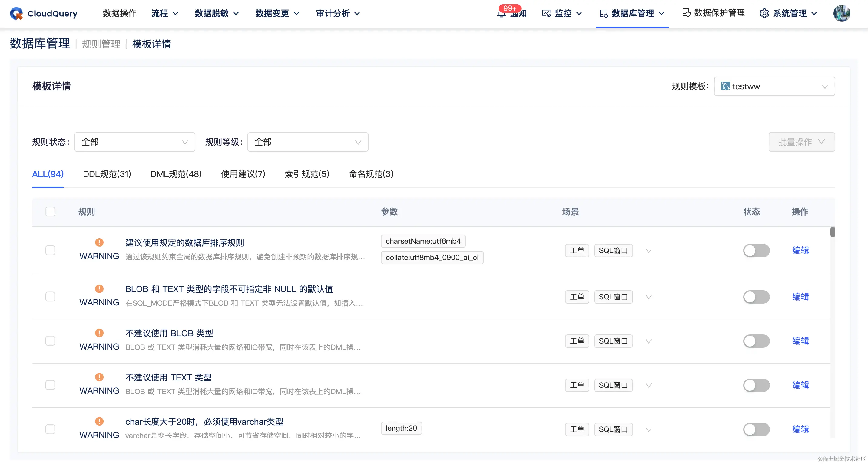This screenshot has height=464, width=868.
Task: Click the 监控 monitoring icon
Action: pyautogui.click(x=546, y=13)
